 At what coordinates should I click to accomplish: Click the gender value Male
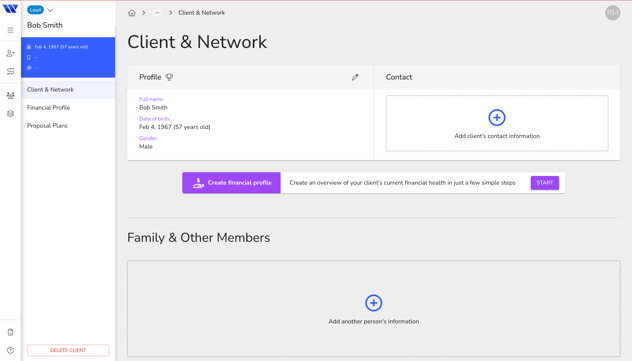coord(146,147)
